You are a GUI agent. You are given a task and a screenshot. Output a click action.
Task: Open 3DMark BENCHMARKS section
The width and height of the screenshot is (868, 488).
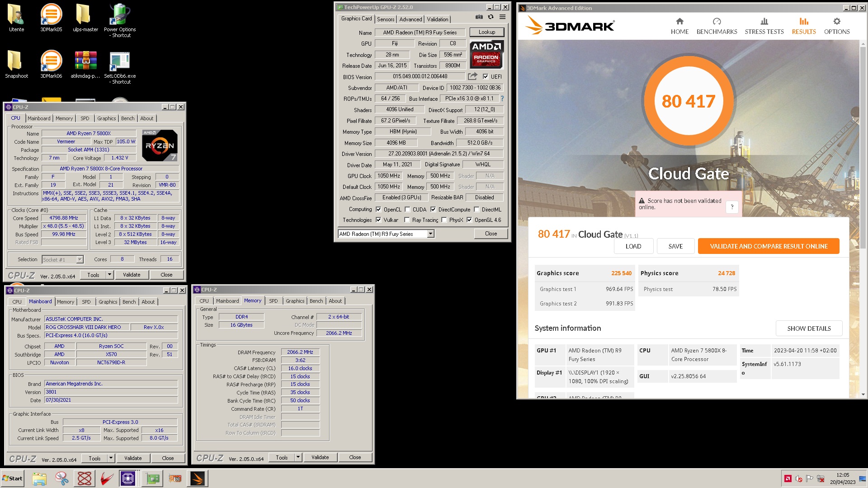pyautogui.click(x=717, y=26)
